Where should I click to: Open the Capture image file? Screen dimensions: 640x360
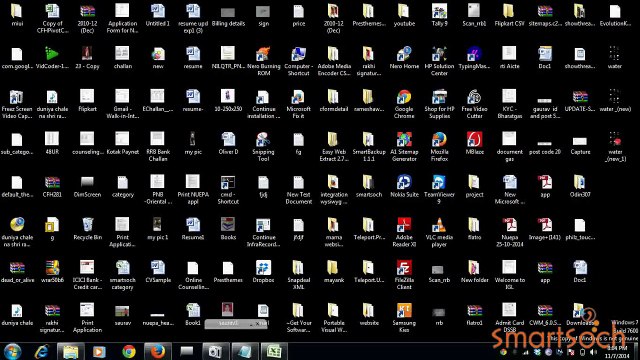580,141
